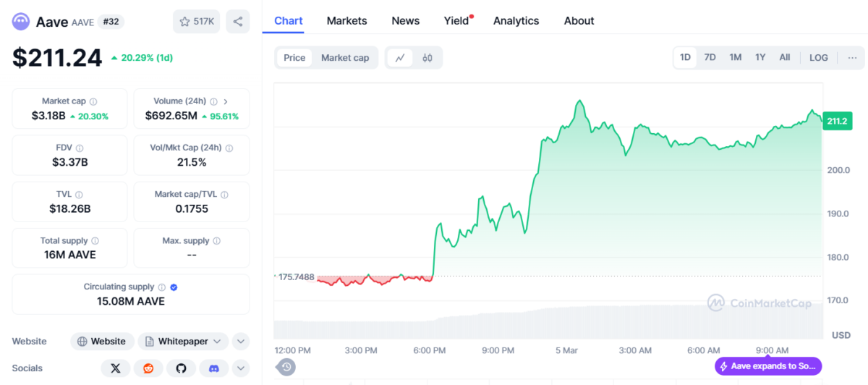The height and width of the screenshot is (385, 868).
Task: Click Vol/Mkt Cap (24h) info icon
Action: tap(229, 148)
